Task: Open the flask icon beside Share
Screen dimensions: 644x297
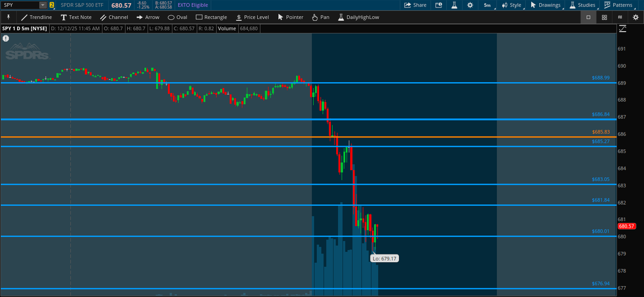Action: pyautogui.click(x=454, y=5)
